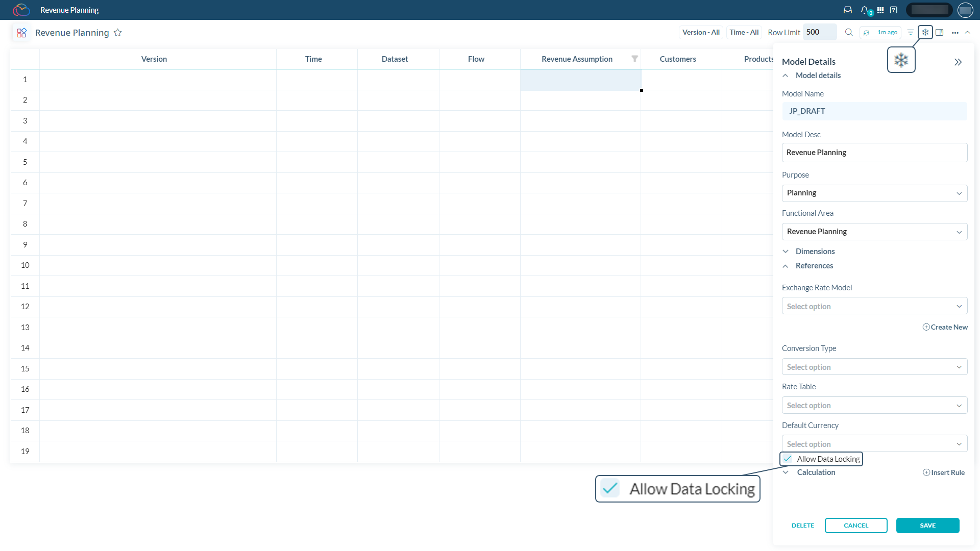980x551 pixels.
Task: Open the Default Currency dropdown
Action: click(874, 443)
